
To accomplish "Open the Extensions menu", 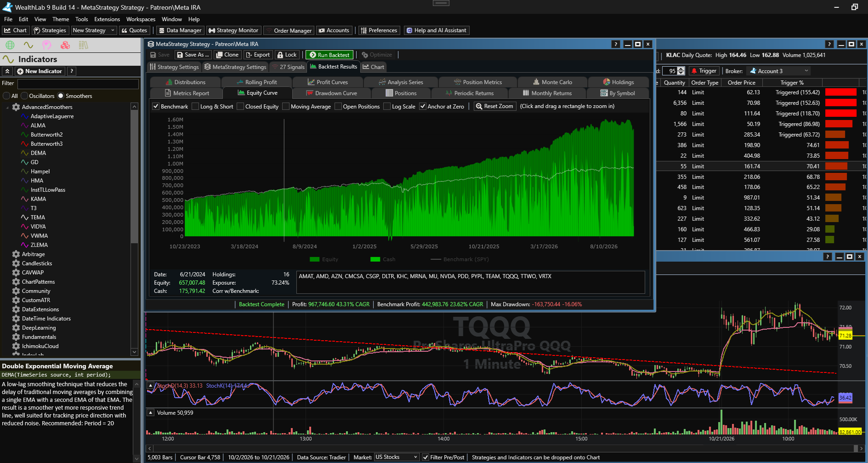I will pos(107,19).
